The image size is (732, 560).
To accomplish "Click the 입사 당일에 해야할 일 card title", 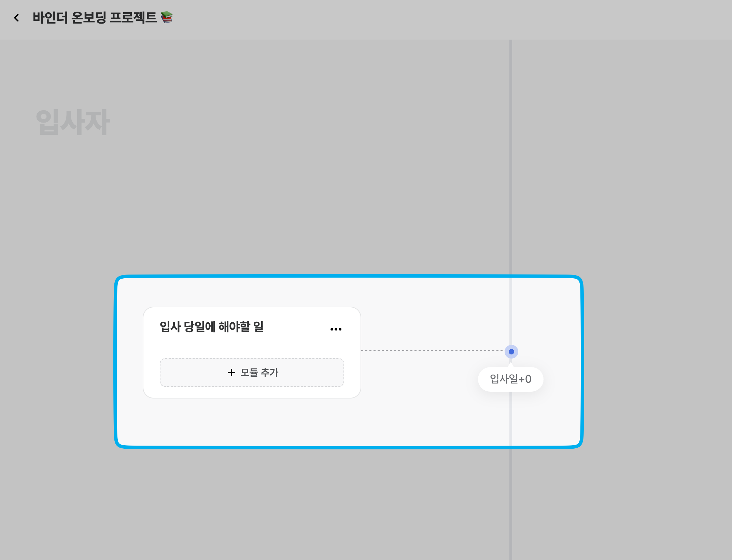I will [x=212, y=327].
